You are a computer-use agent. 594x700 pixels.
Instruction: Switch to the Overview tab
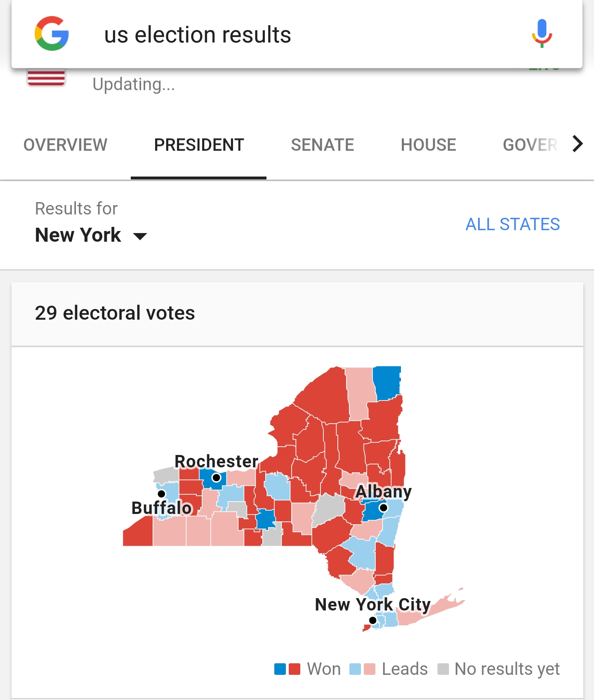coord(66,145)
